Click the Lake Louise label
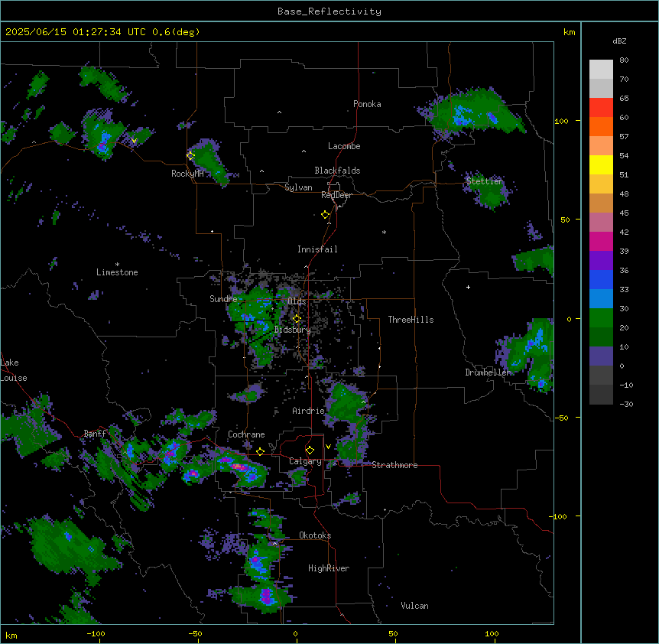The height and width of the screenshot is (644, 659). pos(14,370)
